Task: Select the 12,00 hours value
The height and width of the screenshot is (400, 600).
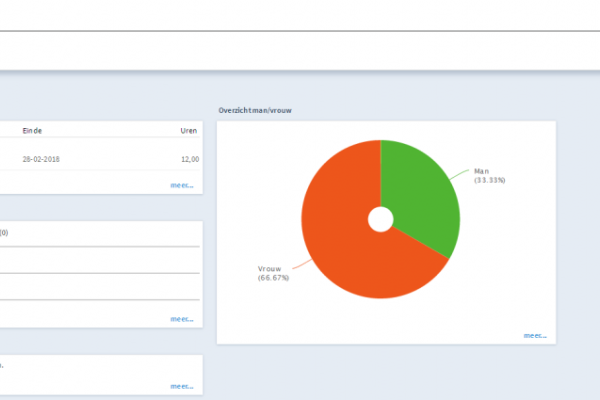Action: click(189, 159)
